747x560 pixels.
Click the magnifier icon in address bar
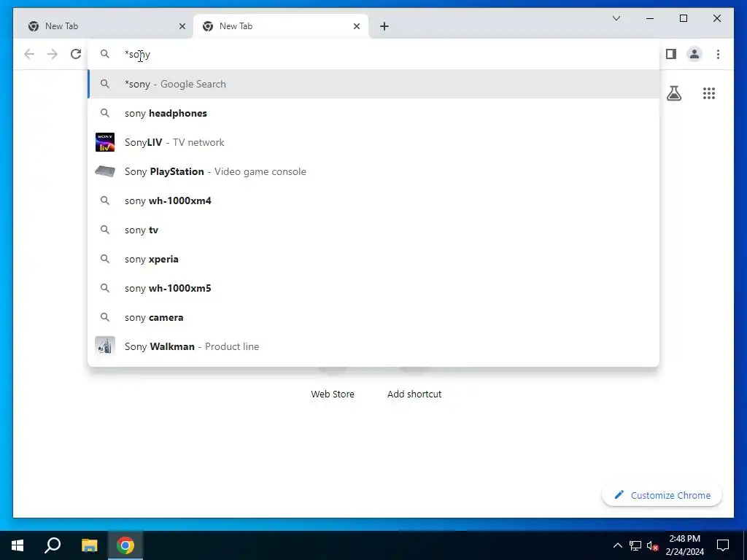coord(105,54)
